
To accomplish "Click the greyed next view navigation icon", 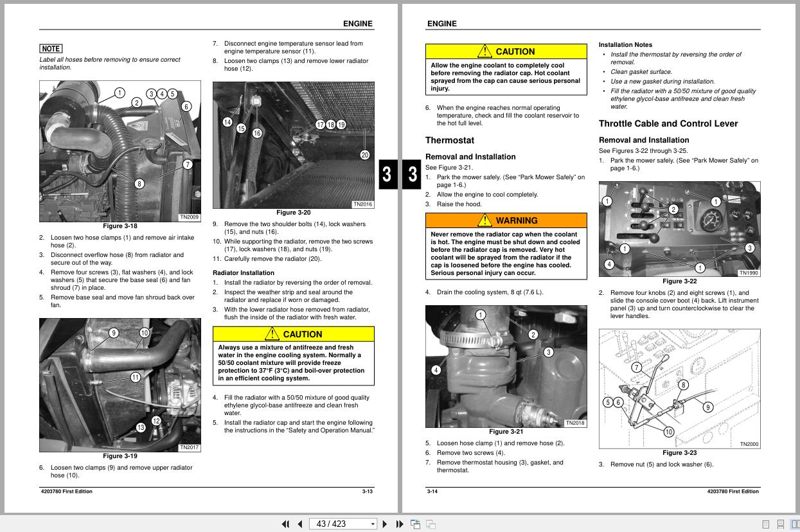I will point(431,524).
